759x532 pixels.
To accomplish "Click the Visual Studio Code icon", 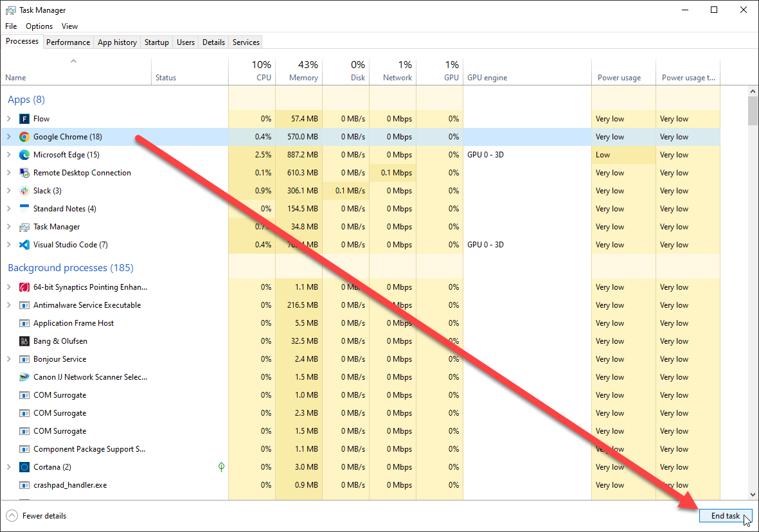I will [24, 245].
